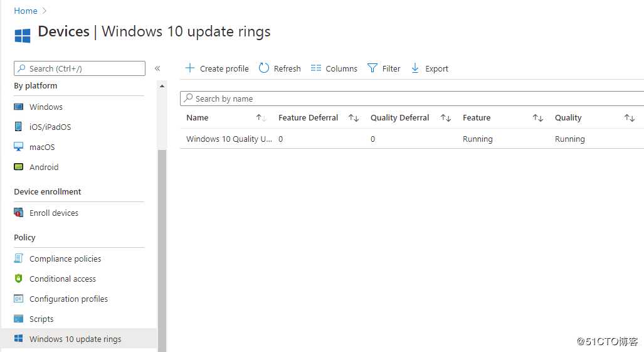Click the Quality Deferral column header
This screenshot has height=352, width=644.
(399, 118)
